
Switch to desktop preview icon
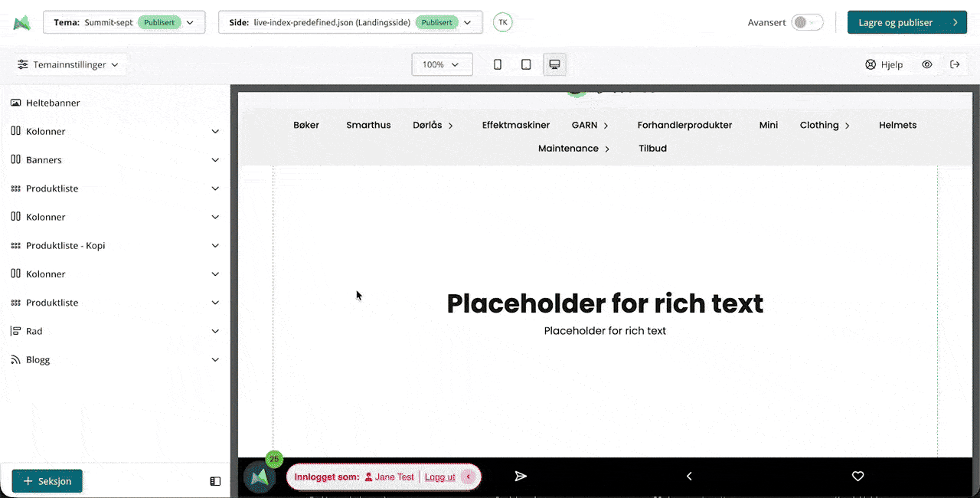[555, 64]
